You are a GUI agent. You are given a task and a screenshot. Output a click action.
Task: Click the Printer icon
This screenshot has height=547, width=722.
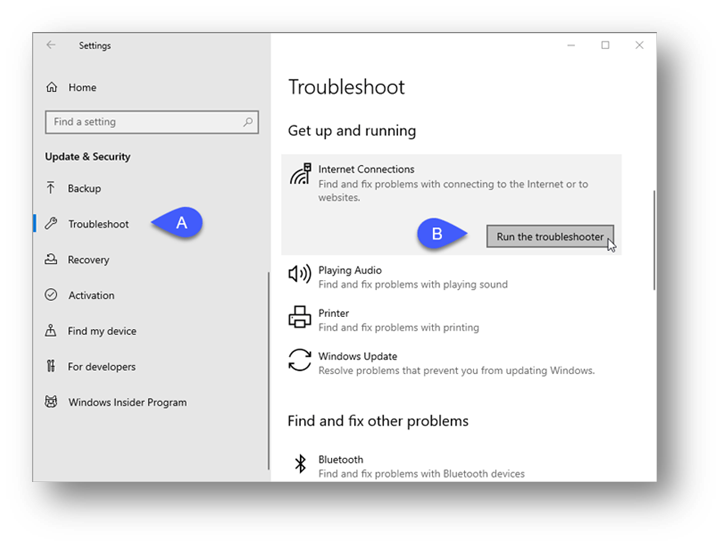[300, 317]
